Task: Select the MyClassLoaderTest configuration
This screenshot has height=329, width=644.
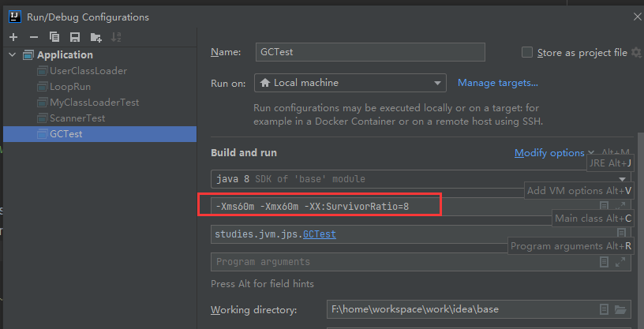Action: [x=94, y=103]
